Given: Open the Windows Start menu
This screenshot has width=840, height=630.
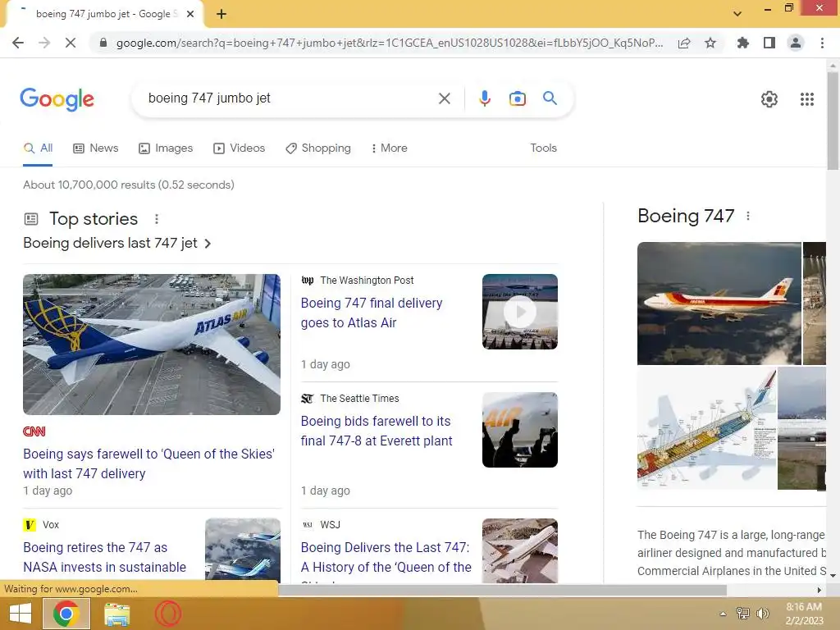Looking at the screenshot, I should (x=21, y=614).
